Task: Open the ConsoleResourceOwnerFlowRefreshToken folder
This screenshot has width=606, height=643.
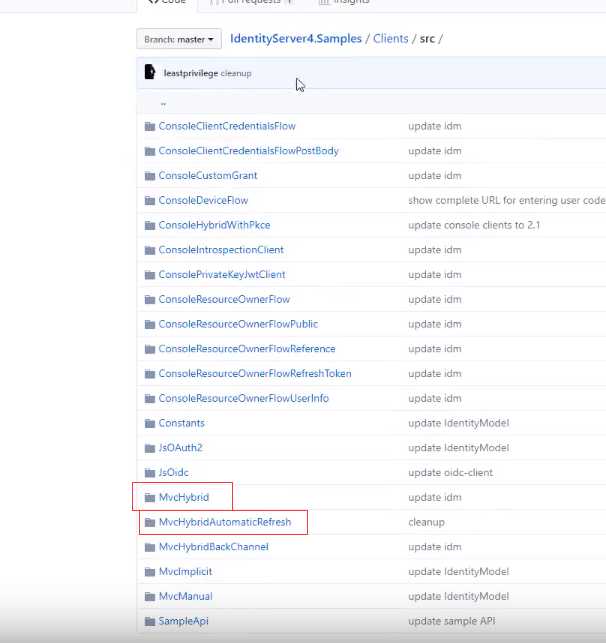Action: [x=255, y=373]
